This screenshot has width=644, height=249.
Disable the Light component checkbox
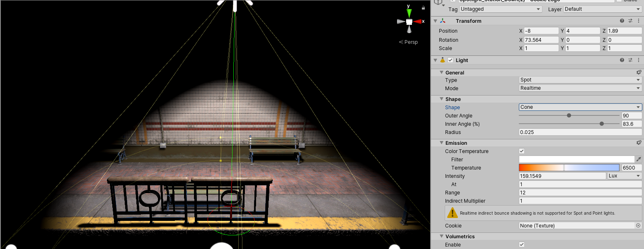pyautogui.click(x=450, y=60)
